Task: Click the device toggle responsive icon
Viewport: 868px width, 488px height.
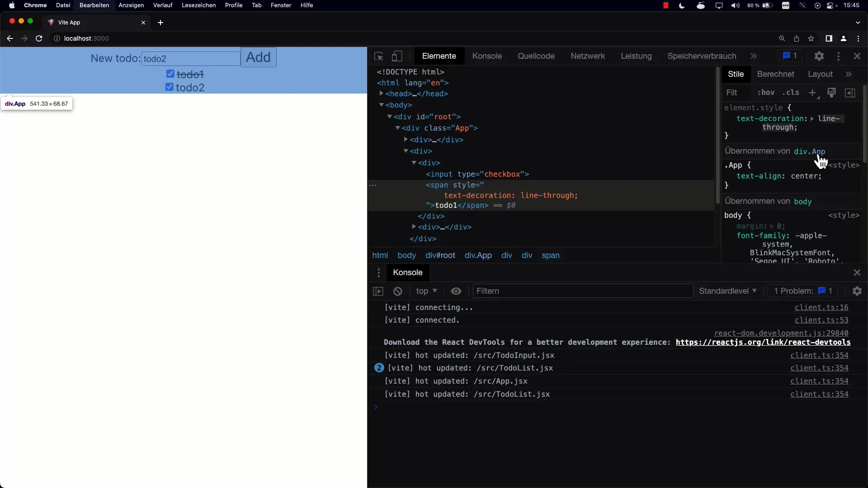Action: [x=397, y=56]
